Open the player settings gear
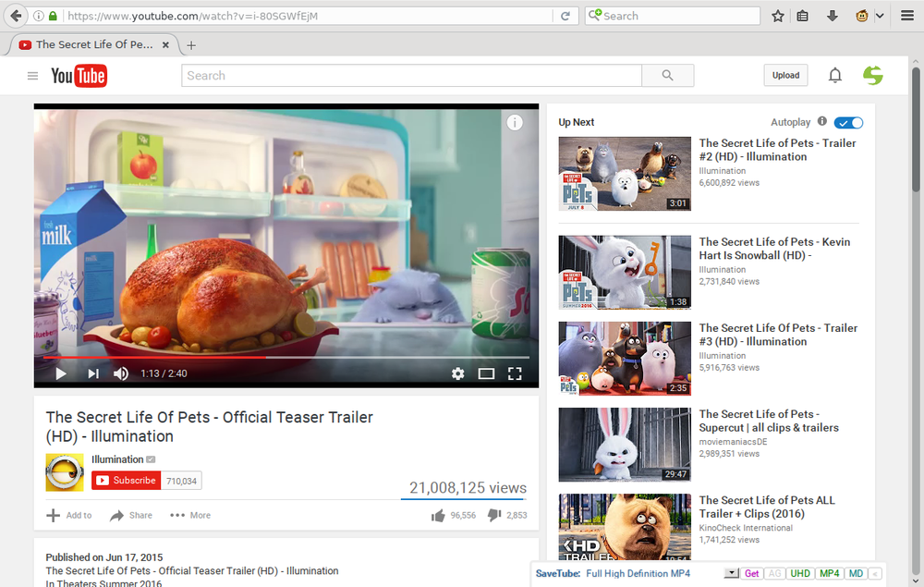 tap(458, 373)
